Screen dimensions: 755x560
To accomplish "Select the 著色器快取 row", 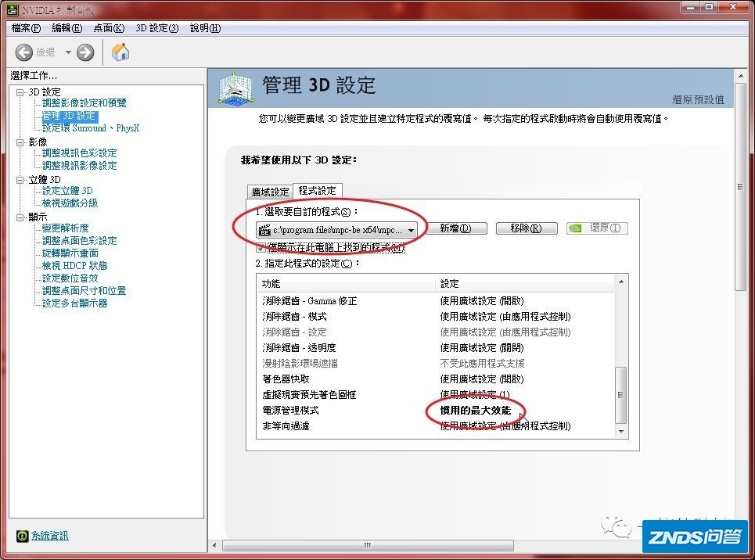I will (436, 379).
